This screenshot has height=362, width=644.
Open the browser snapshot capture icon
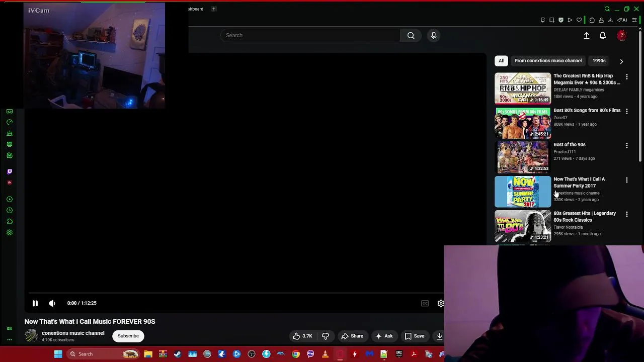point(552,20)
